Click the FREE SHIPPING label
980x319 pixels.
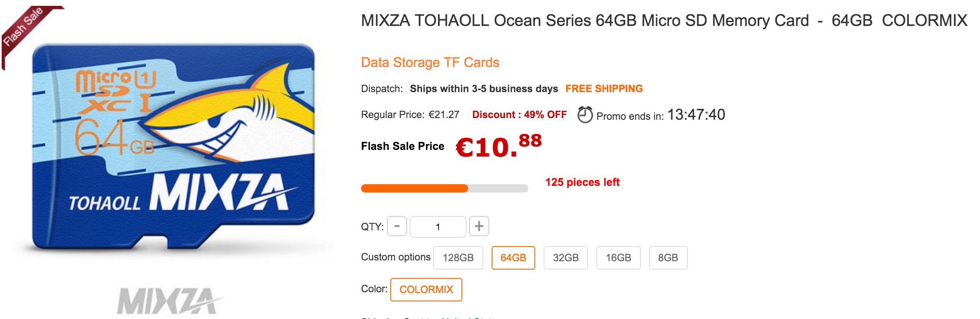click(604, 88)
